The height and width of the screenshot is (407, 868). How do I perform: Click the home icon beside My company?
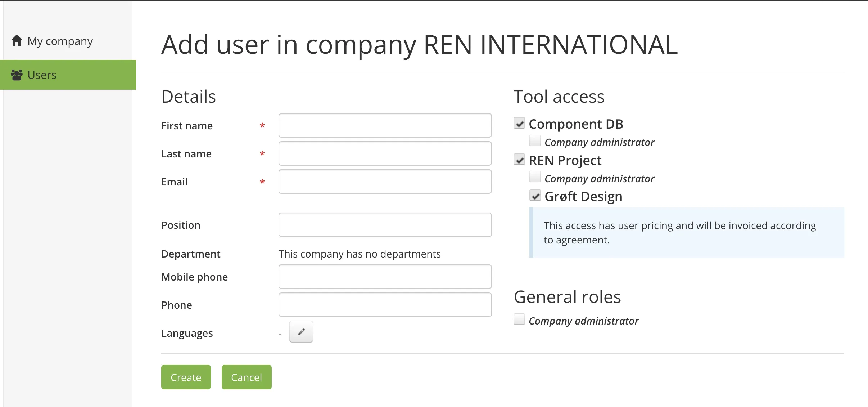(x=17, y=40)
